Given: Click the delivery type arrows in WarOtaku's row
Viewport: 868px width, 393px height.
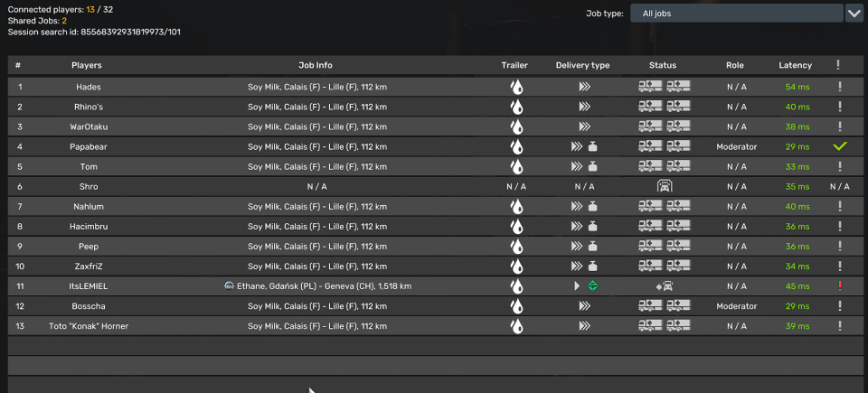Looking at the screenshot, I should point(583,126).
